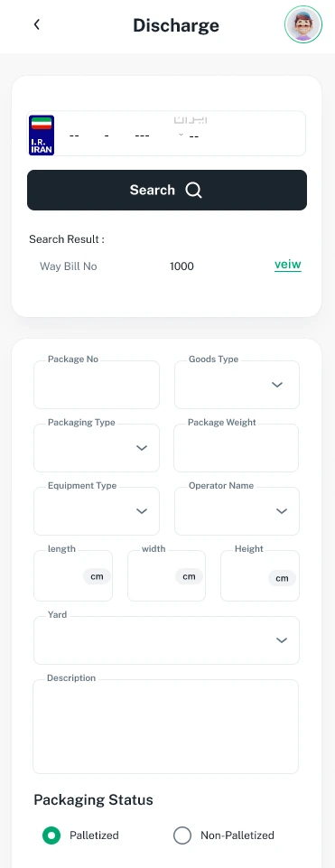This screenshot has height=868, width=335.
Task: Expand the Goods Type dropdown
Action: pos(237,385)
